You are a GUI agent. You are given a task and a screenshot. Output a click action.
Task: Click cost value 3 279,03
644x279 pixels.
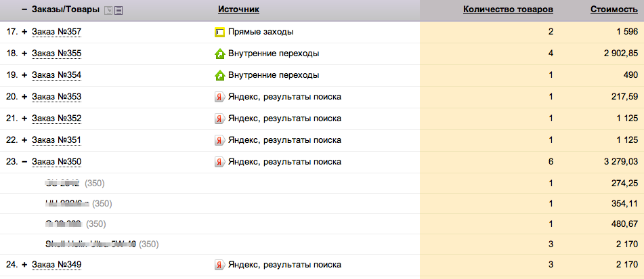pos(620,162)
